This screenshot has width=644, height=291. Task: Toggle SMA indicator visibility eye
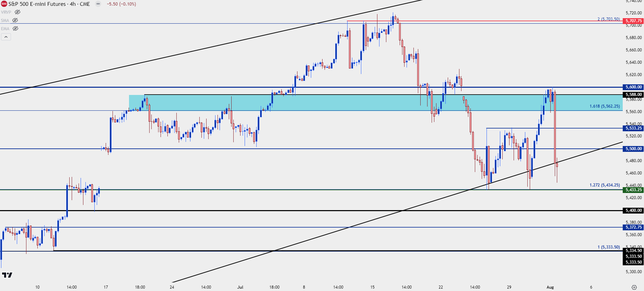click(15, 20)
